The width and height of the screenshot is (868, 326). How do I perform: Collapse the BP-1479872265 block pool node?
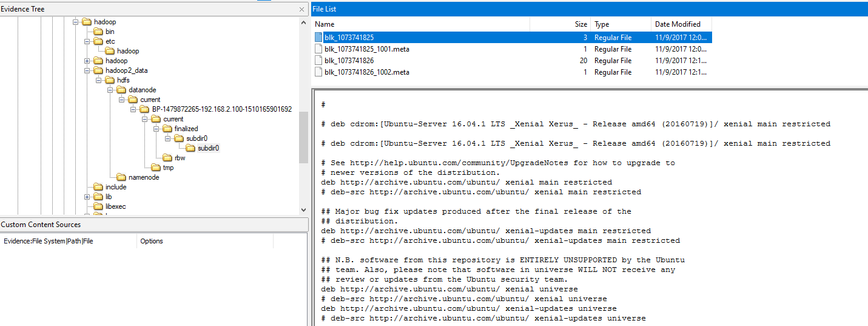(x=133, y=109)
